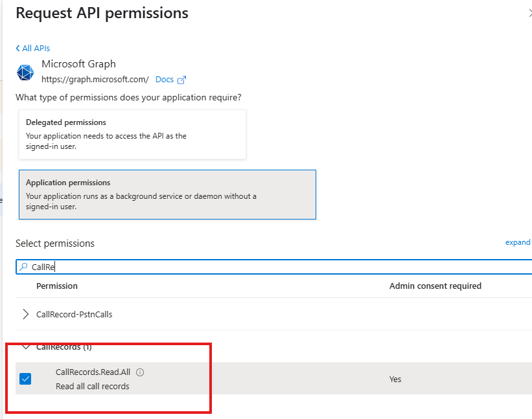
Task: Collapse the CallRecords (1) group
Action: (25, 347)
